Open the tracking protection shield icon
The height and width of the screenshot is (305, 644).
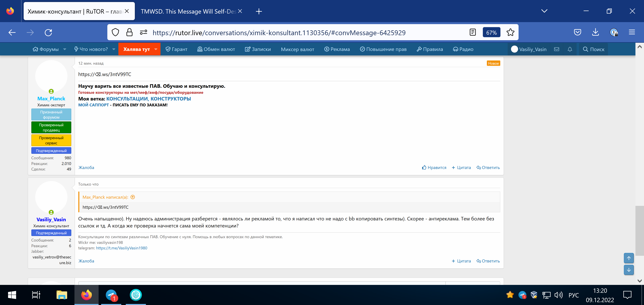[115, 32]
